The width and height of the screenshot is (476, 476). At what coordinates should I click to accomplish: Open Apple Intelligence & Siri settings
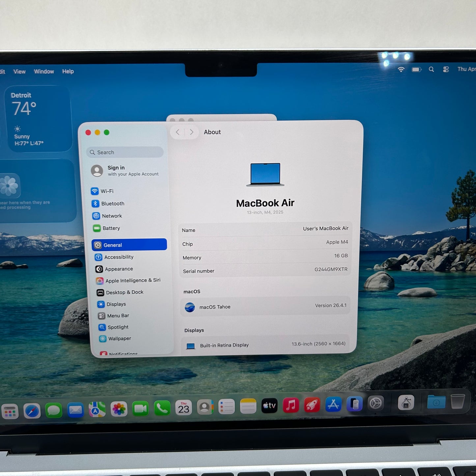point(132,280)
